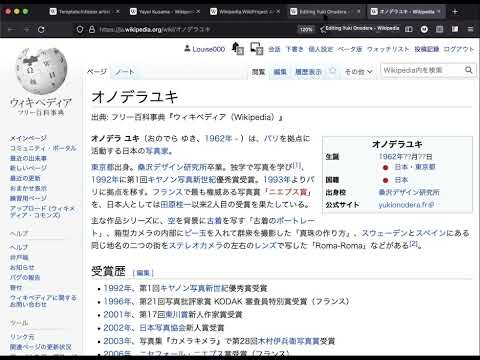The height and width of the screenshot is (360, 480).
Task: Open the 投稿記録 contributions link
Action: (x=427, y=49)
